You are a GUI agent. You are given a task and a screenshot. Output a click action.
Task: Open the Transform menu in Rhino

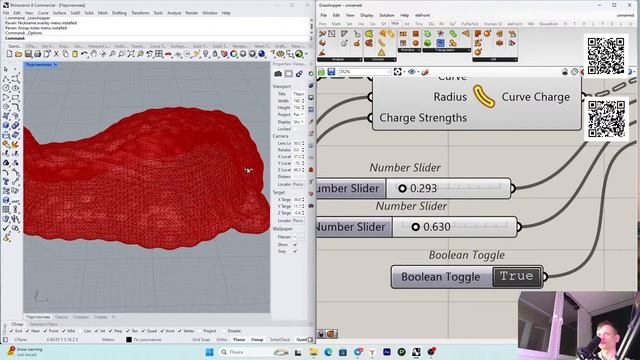(x=140, y=13)
